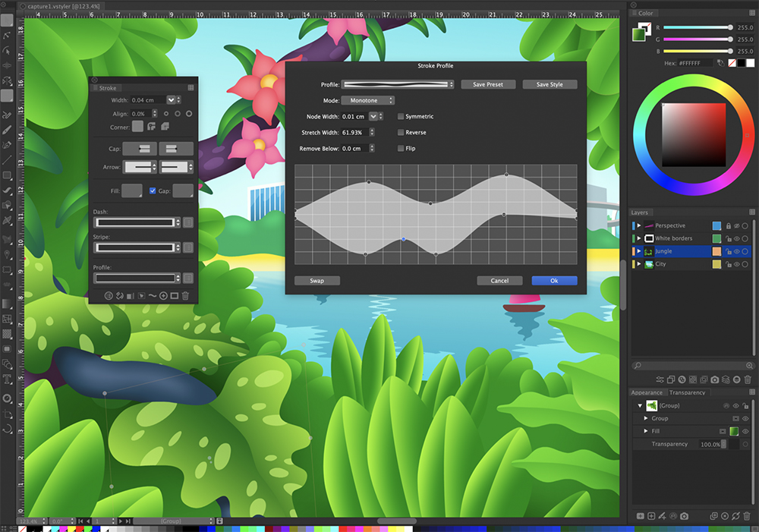Delete layer using Layers panel trash icon
Image resolution: width=759 pixels, height=532 pixels.
748,379
